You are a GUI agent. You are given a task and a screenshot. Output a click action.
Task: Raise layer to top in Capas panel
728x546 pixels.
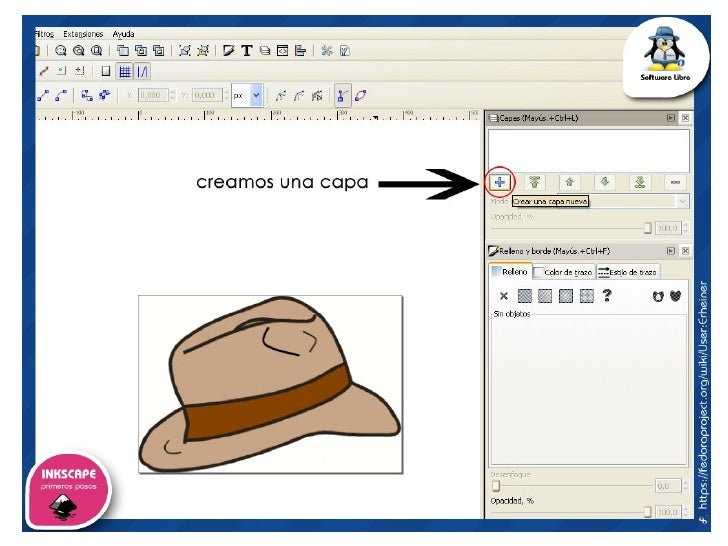point(535,182)
